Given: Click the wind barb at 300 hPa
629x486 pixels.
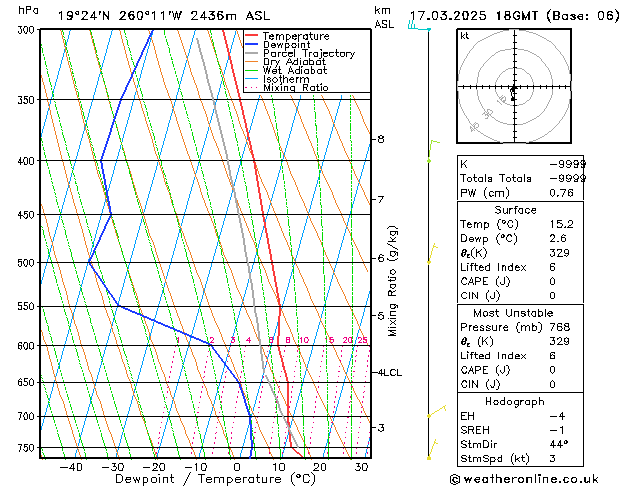Looking at the screenshot, I should pyautogui.click(x=420, y=27).
